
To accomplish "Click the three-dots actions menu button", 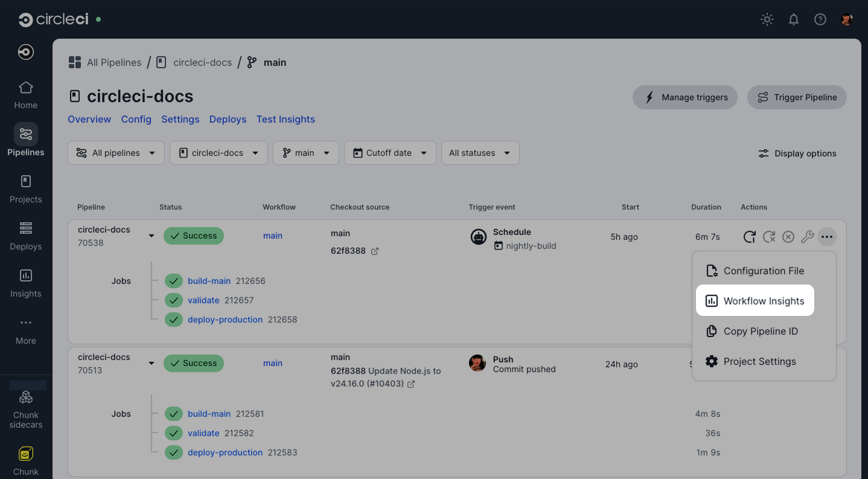I will click(x=827, y=237).
